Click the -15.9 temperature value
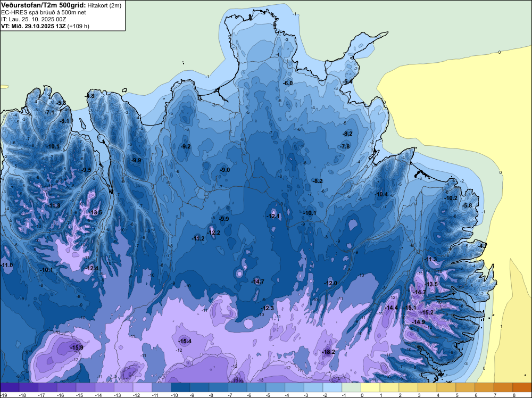This screenshot has height=398, width=532. click(77, 347)
